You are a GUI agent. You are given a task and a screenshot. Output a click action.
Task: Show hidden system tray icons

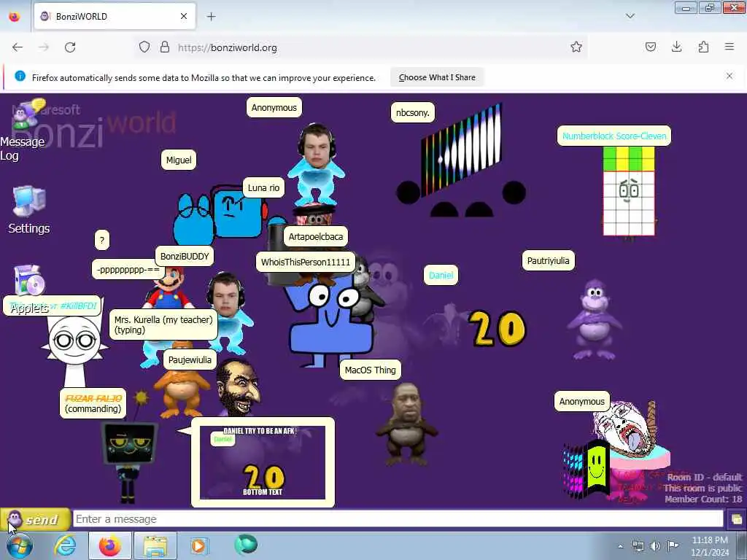click(x=620, y=546)
